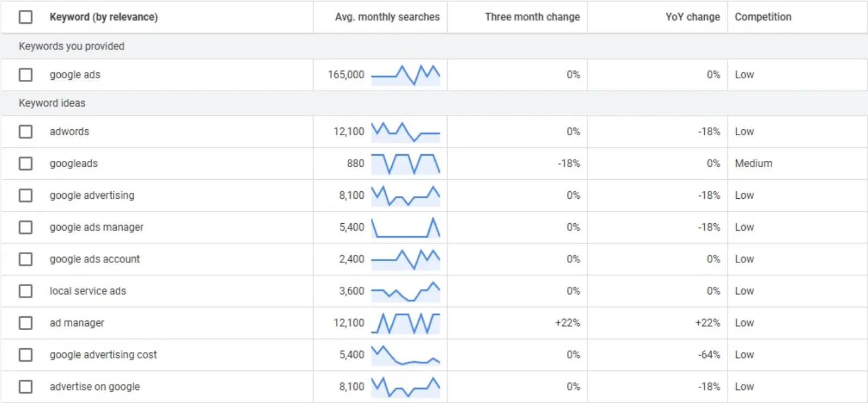The width and height of the screenshot is (868, 403).
Task: Click the Medium competition value for googleads
Action: click(754, 163)
